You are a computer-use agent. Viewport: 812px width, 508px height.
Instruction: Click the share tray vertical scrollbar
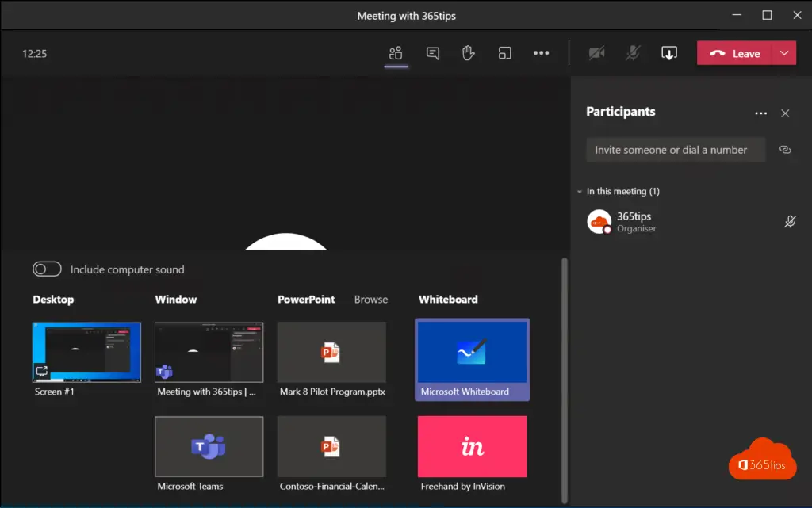pyautogui.click(x=564, y=380)
